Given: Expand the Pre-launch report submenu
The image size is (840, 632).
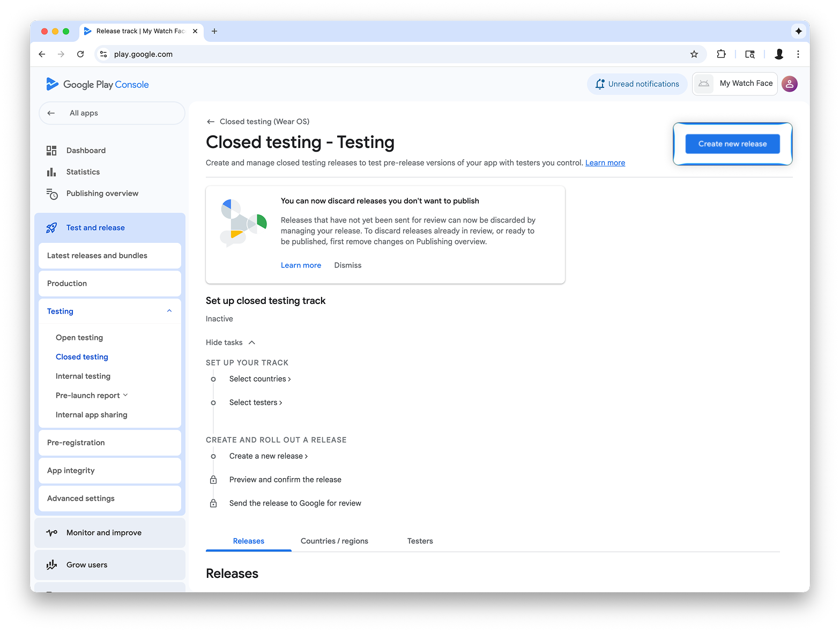Looking at the screenshot, I should [x=125, y=395].
